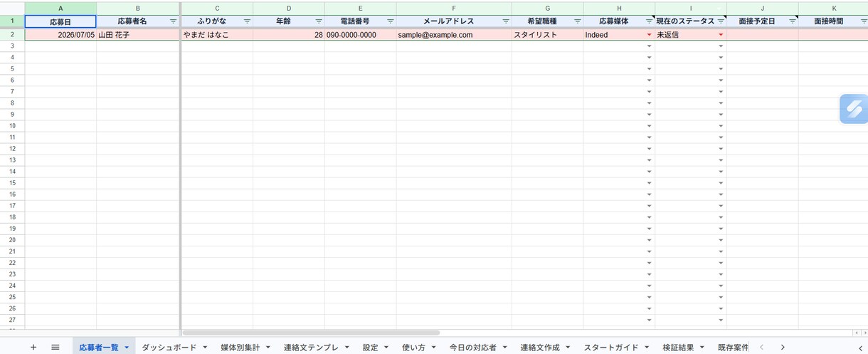Switch to the 検証結果 sheet tab

678,348
